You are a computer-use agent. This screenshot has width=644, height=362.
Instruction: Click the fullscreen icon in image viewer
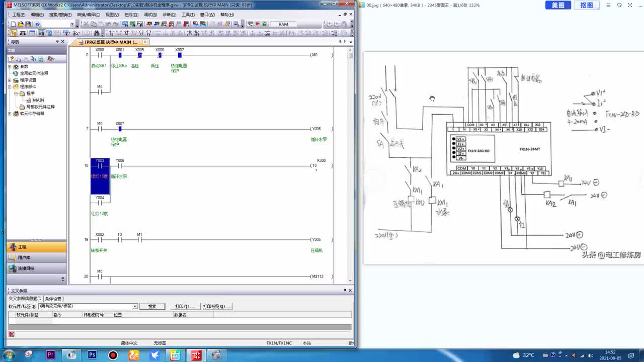629,5
